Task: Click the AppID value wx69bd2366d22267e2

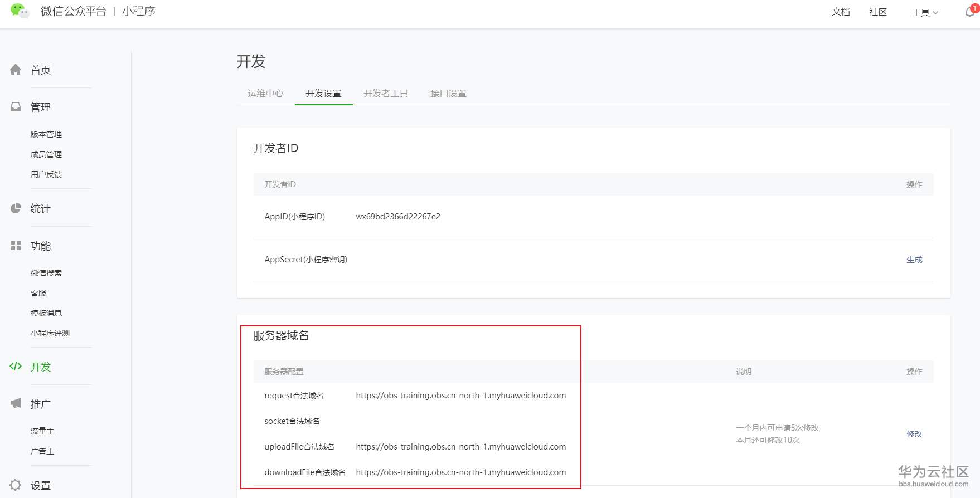Action: (x=398, y=217)
